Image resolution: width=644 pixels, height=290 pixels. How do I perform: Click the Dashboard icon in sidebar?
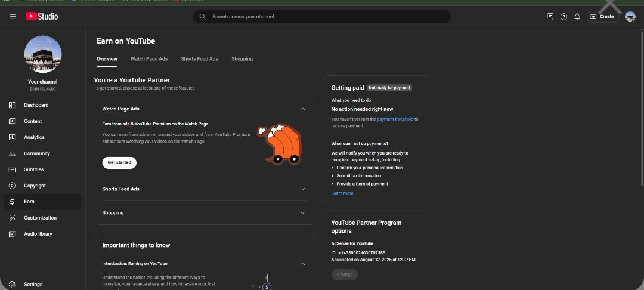pos(12,105)
